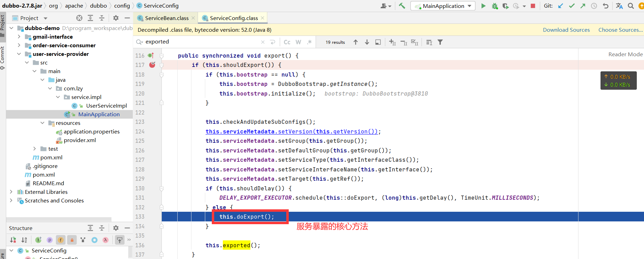
Task: Open the MainApplication run configuration dropdown
Action: pyautogui.click(x=443, y=6)
